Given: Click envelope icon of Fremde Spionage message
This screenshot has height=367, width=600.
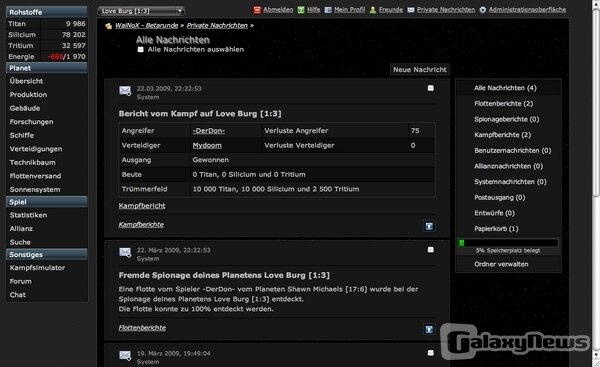Looking at the screenshot, I should [x=125, y=252].
